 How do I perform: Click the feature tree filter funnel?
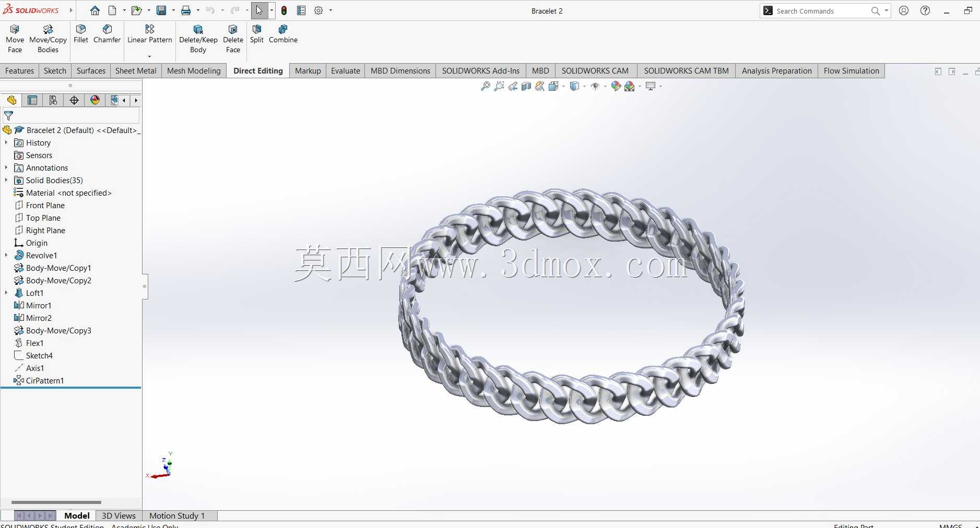(8, 116)
